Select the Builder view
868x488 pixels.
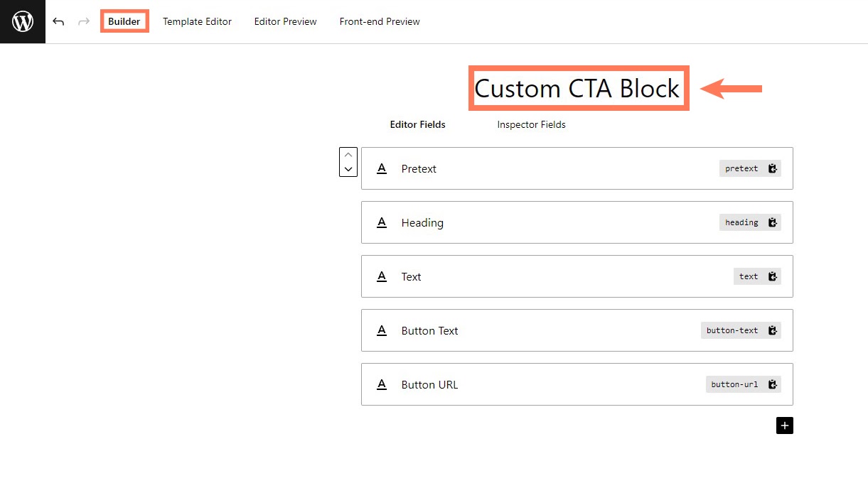[124, 21]
